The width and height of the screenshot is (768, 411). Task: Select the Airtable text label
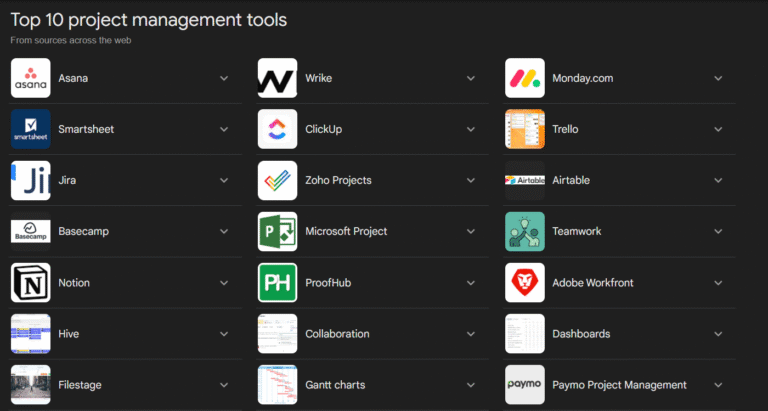tap(571, 180)
